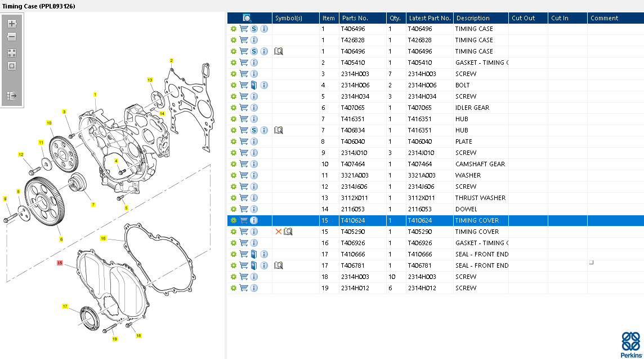Select callout 12 in the diagram
644x359 pixels.
[21, 154]
